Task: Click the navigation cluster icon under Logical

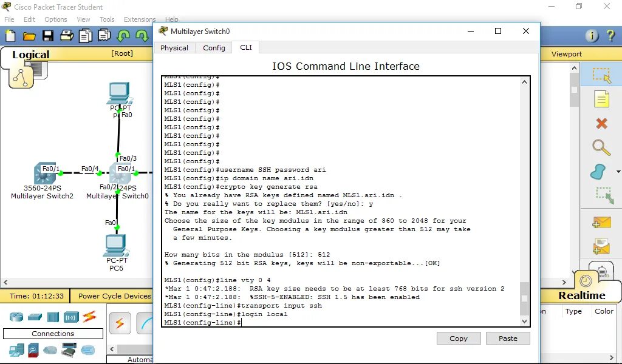Action: tap(21, 77)
